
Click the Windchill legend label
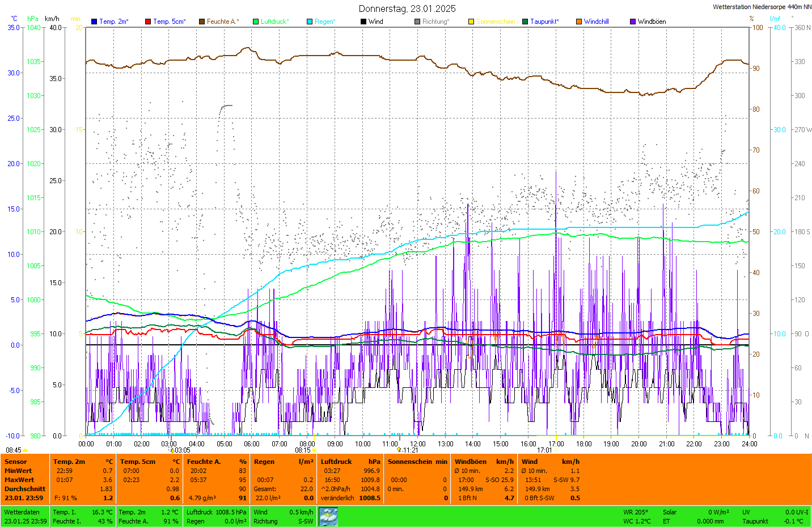coord(596,22)
